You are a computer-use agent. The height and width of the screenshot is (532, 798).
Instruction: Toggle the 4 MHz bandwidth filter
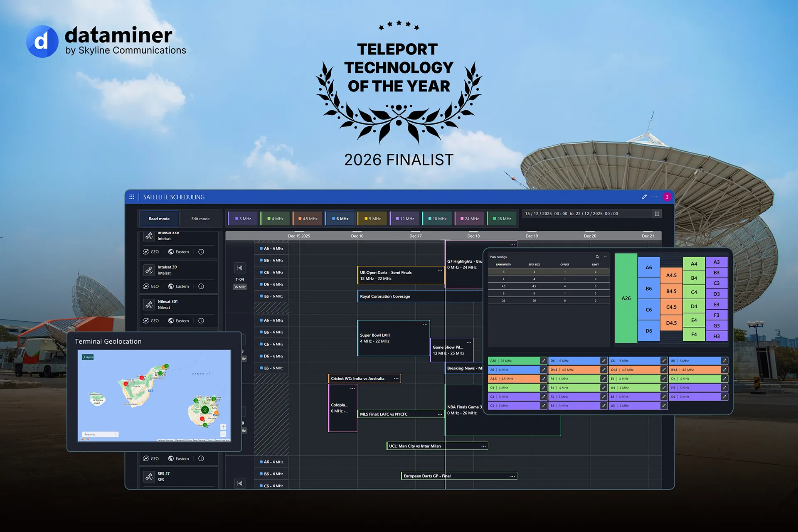(x=275, y=219)
